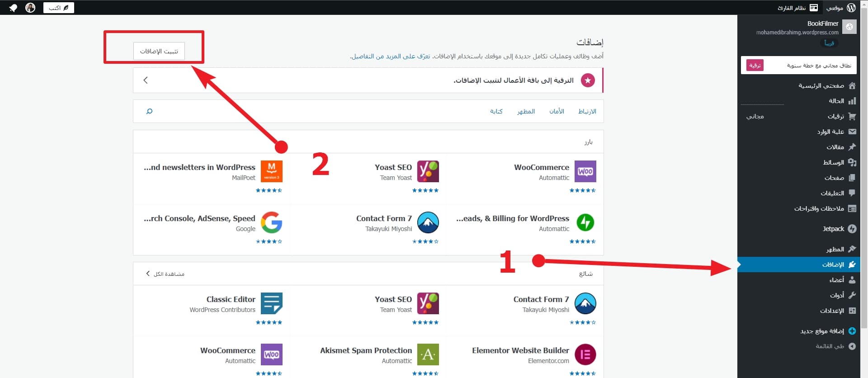The height and width of the screenshot is (378, 868).
Task: Click the Comments (التعليقات) bubble icon
Action: point(852,193)
